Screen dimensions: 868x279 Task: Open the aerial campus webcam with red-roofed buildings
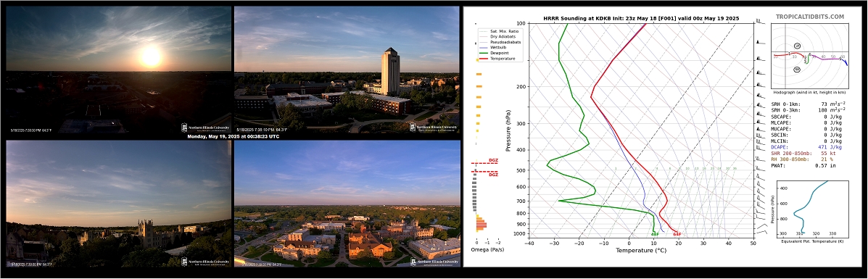coord(347,204)
